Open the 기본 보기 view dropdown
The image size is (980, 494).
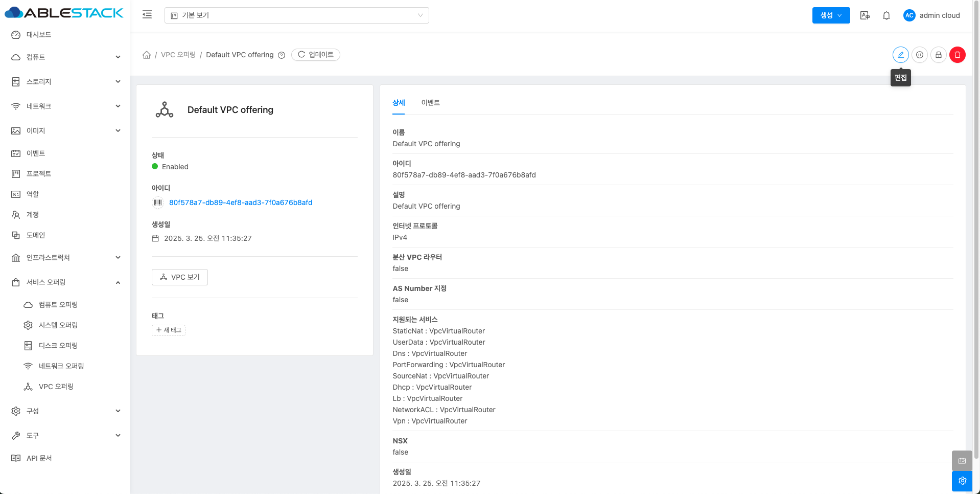(296, 15)
